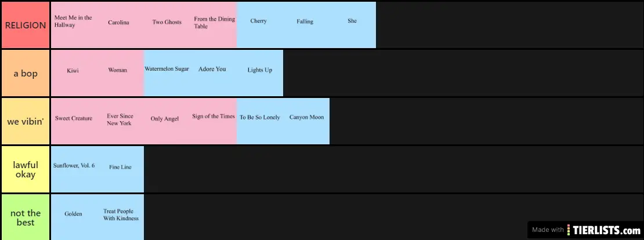
Task: Click the RELIGION tier label
Action: coord(26,25)
